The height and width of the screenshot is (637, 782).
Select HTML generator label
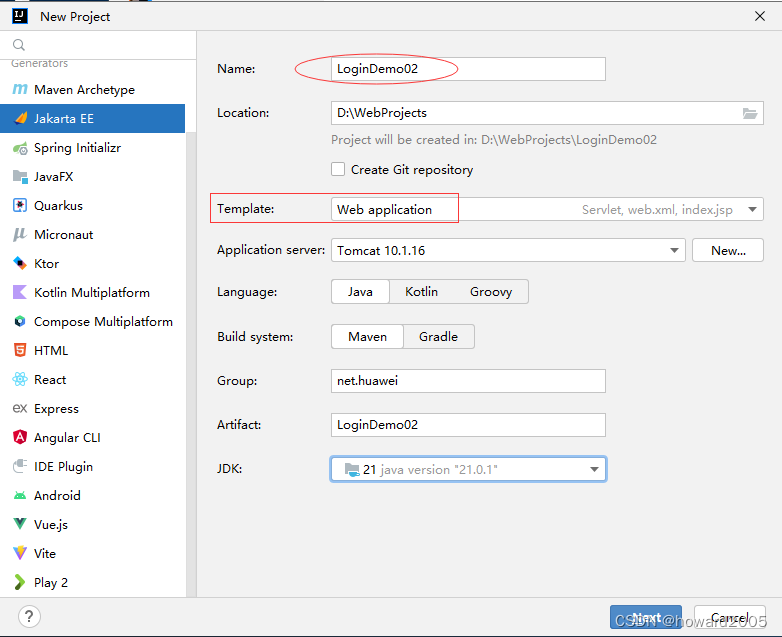tap(51, 351)
